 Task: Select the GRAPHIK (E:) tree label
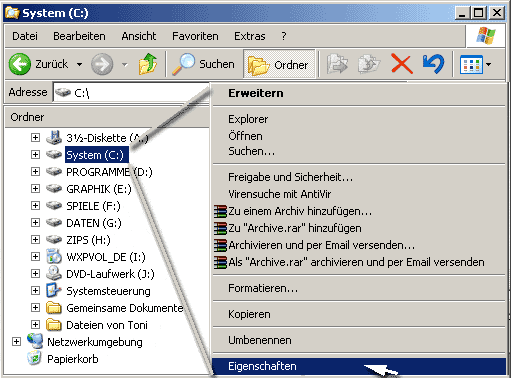[x=99, y=189]
